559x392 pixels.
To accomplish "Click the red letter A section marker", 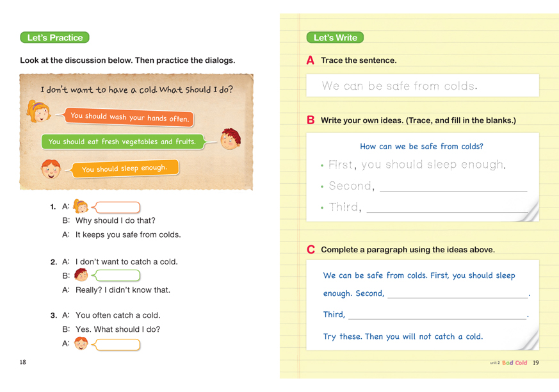I will (x=311, y=60).
